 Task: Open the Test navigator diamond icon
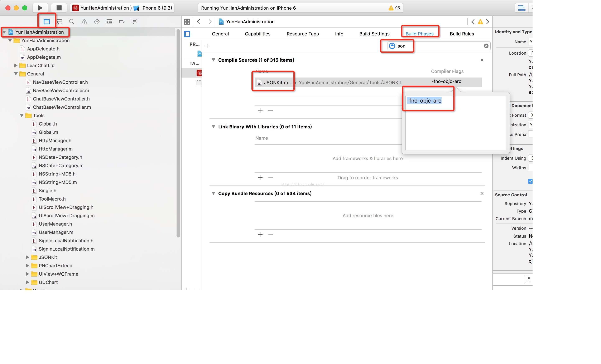pos(97,22)
